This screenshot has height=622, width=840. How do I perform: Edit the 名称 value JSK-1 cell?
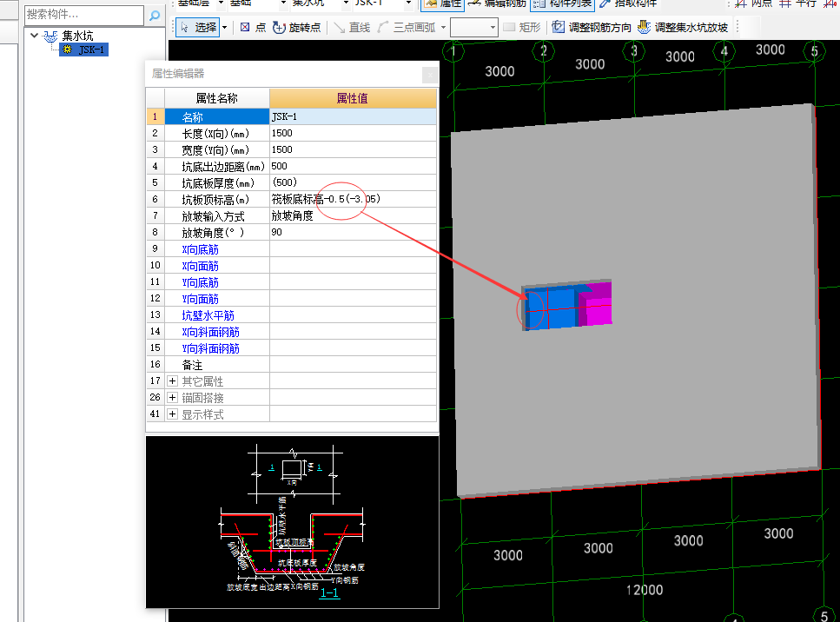(353, 116)
